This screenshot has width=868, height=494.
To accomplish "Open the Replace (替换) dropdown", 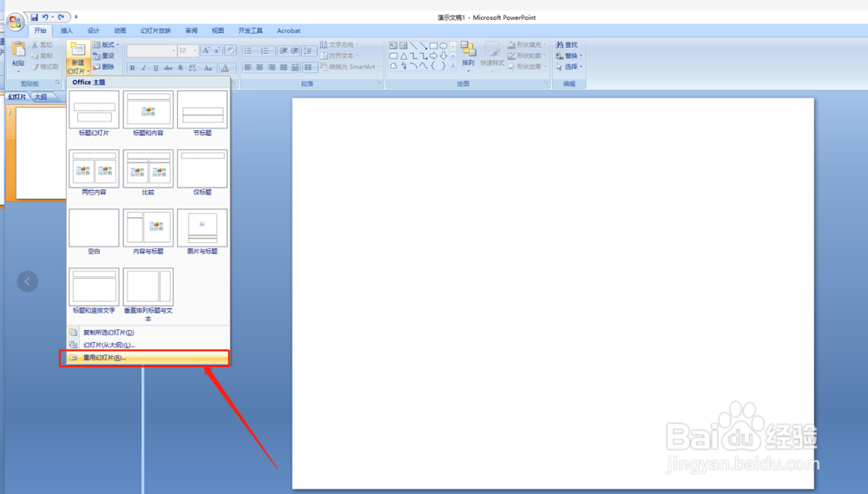I will coord(569,56).
